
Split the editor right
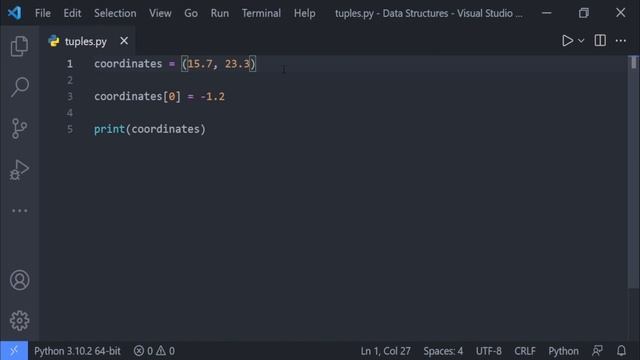tap(600, 41)
